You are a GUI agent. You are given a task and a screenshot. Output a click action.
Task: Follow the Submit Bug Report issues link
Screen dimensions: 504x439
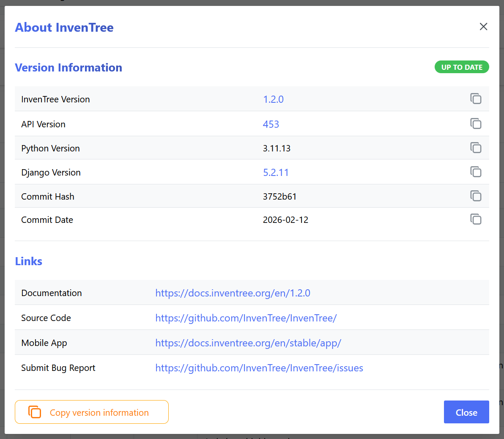coord(259,368)
